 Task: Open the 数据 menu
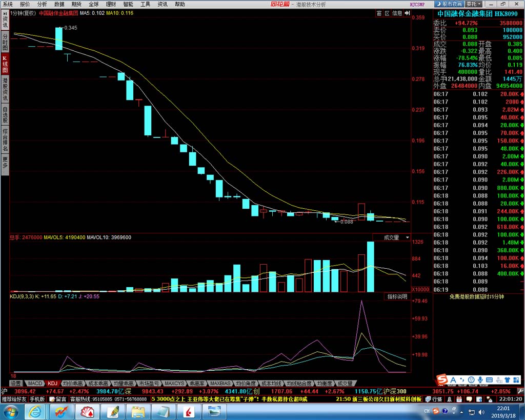59,4
